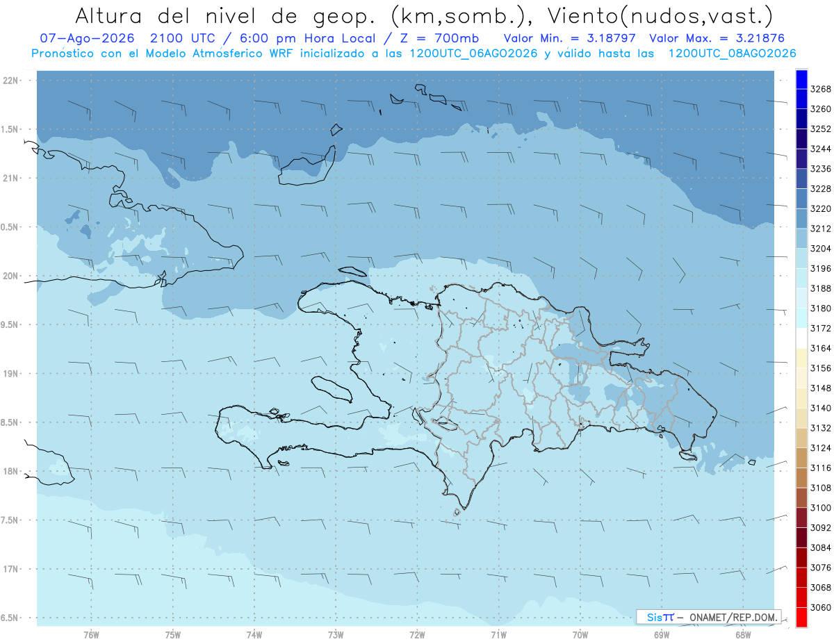Click the longitude label 70W

tap(580, 634)
